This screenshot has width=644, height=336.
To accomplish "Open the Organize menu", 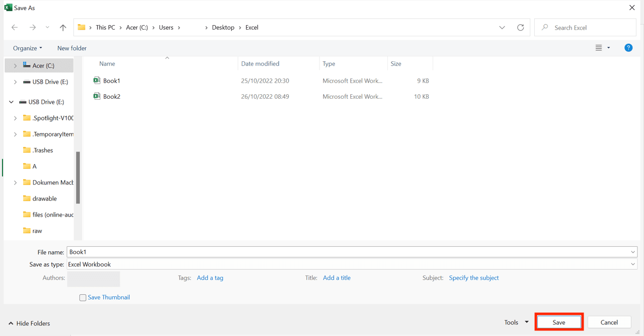I will [28, 48].
